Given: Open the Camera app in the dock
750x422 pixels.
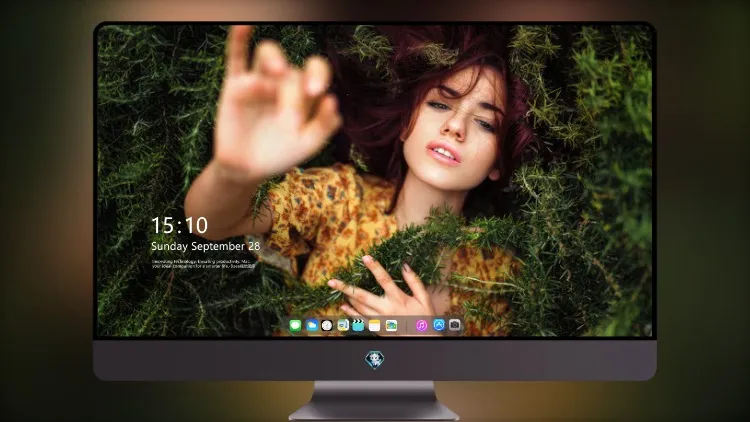Looking at the screenshot, I should 455,325.
